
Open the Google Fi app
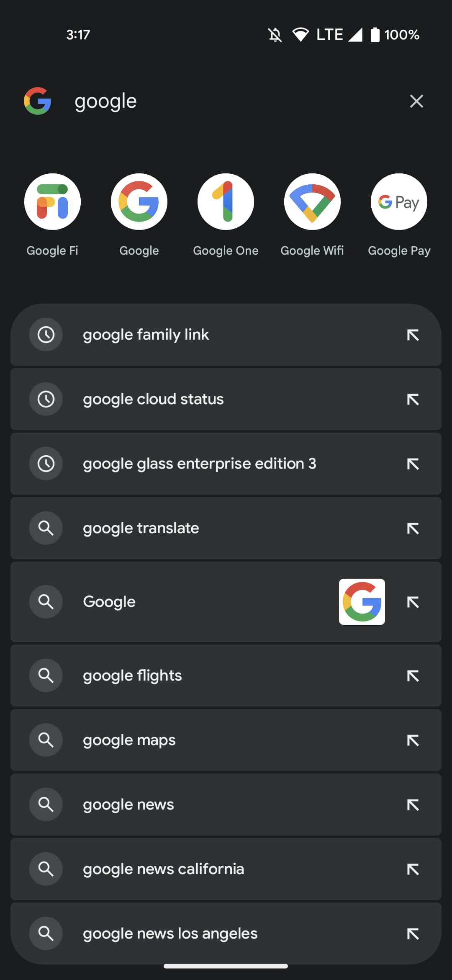click(x=52, y=202)
